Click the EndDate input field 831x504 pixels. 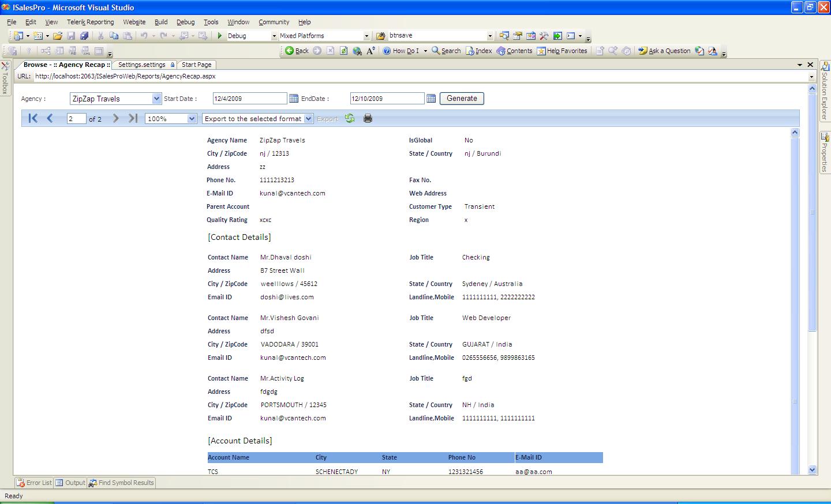click(387, 99)
